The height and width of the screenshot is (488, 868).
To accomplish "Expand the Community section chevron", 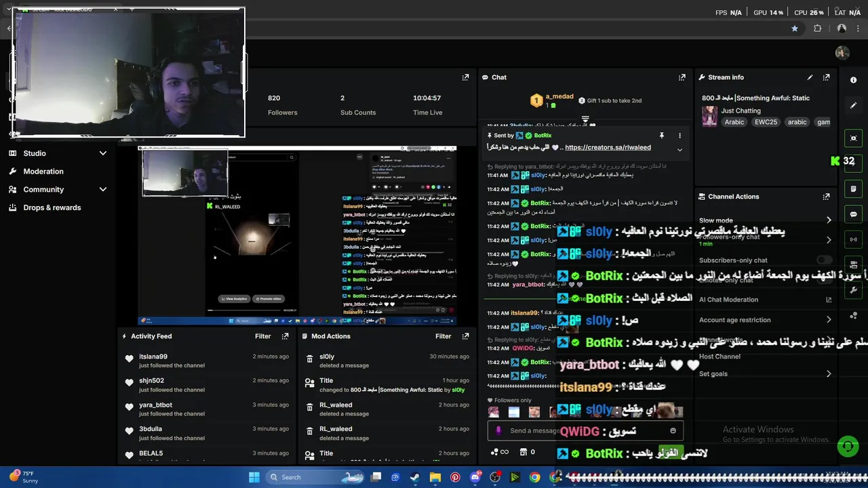I will [x=103, y=190].
